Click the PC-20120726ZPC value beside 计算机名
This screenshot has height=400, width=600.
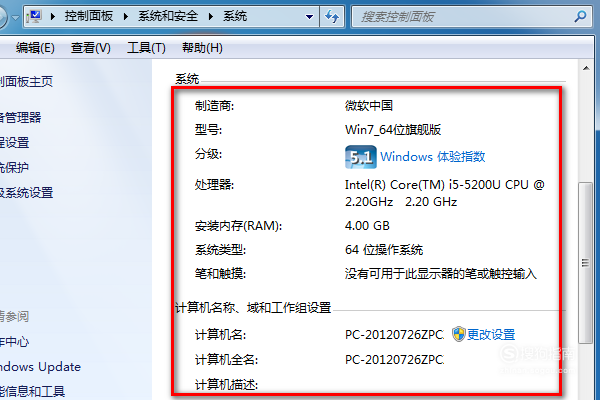pos(395,335)
